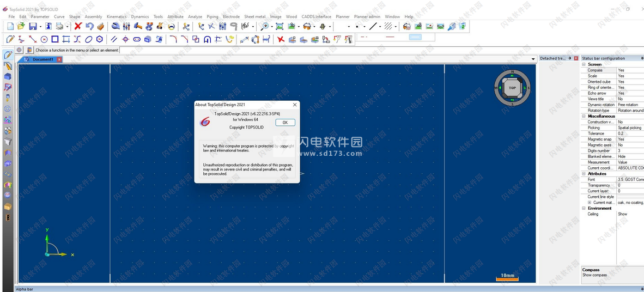Click the sunglasses rendering icon
The height and width of the screenshot is (292, 644).
pos(307,26)
